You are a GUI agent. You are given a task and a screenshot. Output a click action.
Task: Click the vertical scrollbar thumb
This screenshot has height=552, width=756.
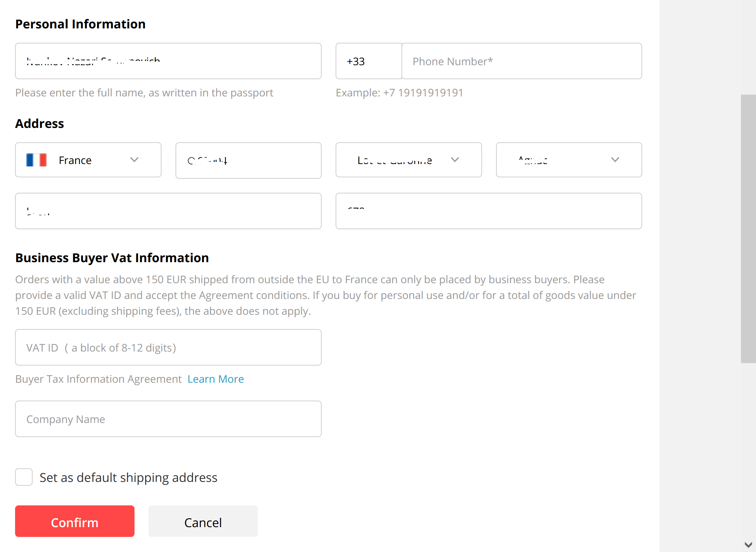[748, 229]
